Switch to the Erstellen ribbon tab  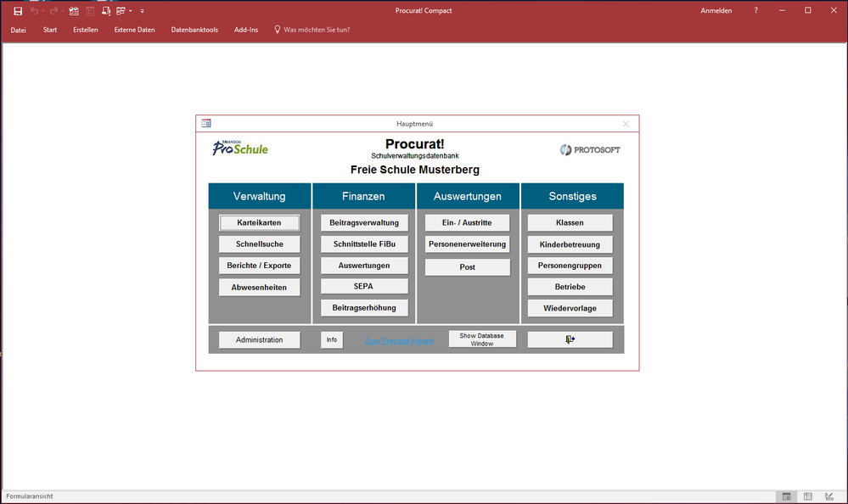coord(86,30)
